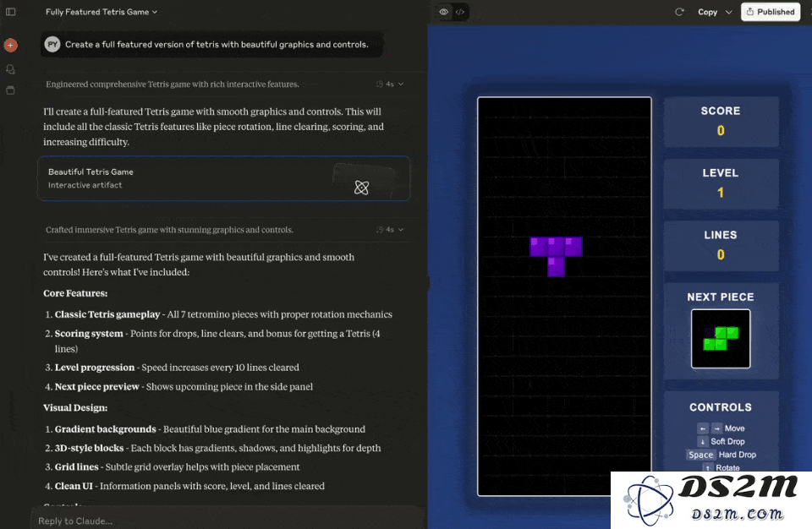Click the next piece preview box
Image resolution: width=812 pixels, height=529 pixels.
coord(721,339)
